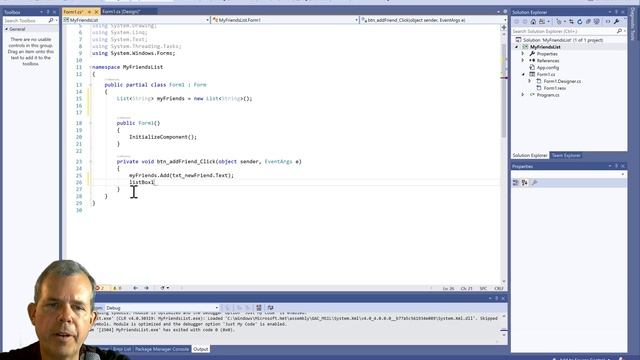Switch to the Team Explorer tab
This screenshot has height=360, width=640.
[566, 156]
